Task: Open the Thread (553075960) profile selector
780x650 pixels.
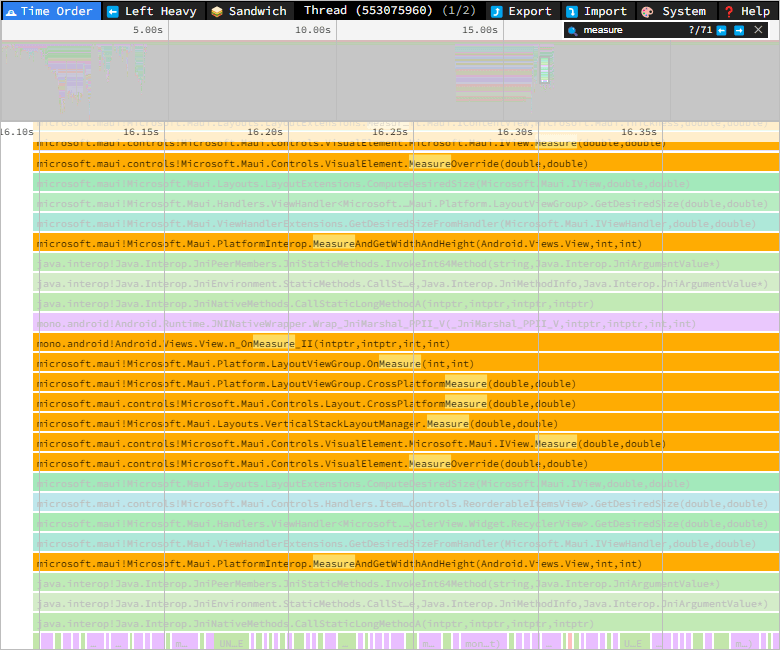Action: (390, 10)
